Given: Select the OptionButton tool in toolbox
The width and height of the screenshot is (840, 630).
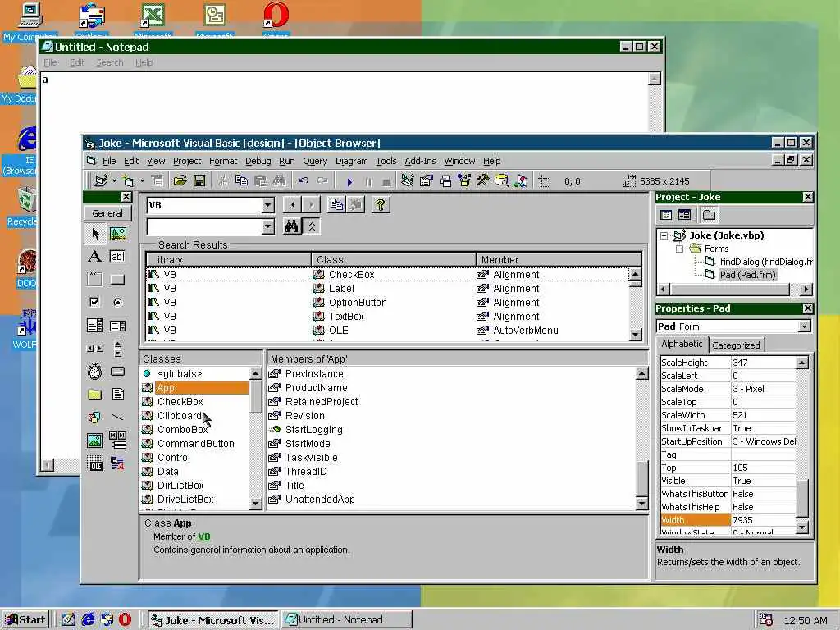Looking at the screenshot, I should (118, 302).
